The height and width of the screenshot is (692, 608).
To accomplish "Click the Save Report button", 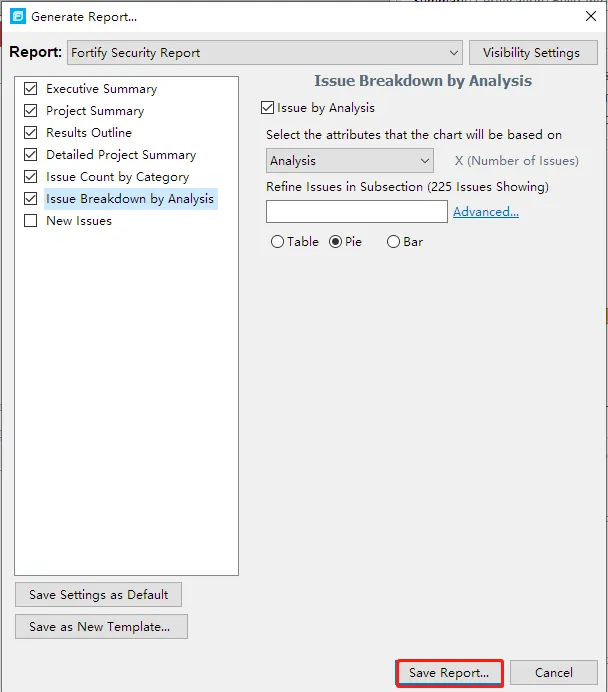I will (x=449, y=673).
